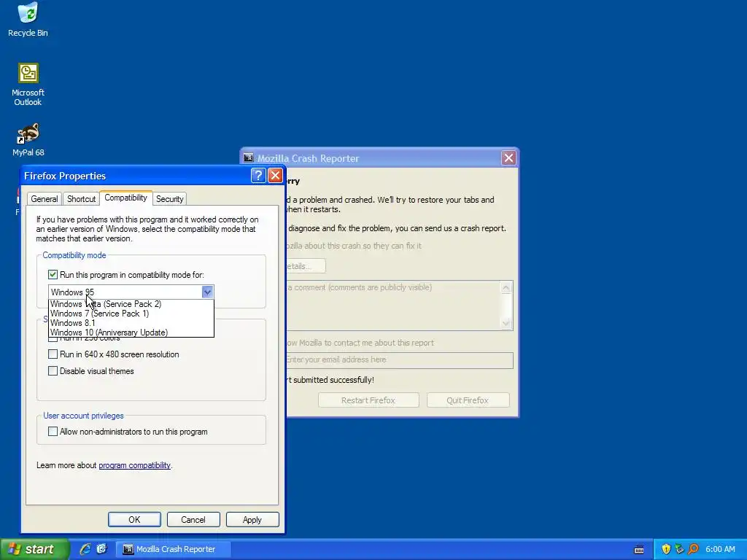Viewport: 747px width, 560px height.
Task: Choose Windows Vista (Service Pack 2) option
Action: coord(131,304)
